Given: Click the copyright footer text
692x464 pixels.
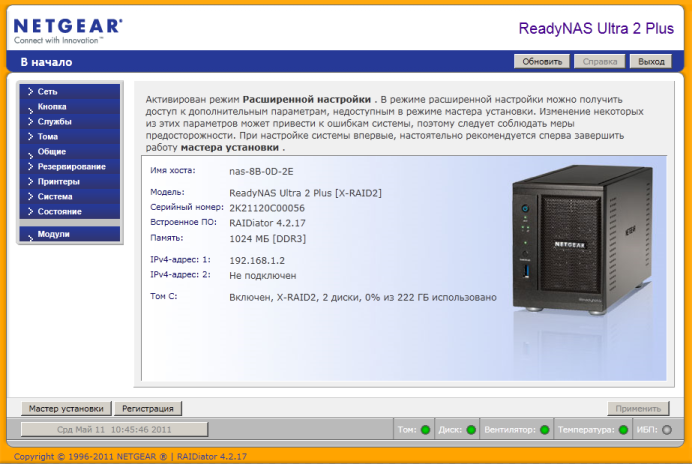Looking at the screenshot, I should [130, 456].
